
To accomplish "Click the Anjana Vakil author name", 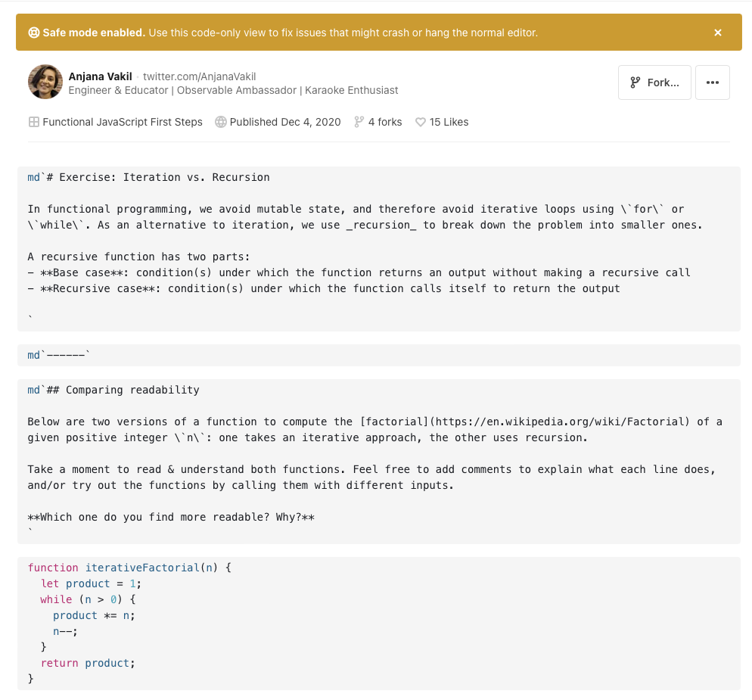I will (x=100, y=76).
